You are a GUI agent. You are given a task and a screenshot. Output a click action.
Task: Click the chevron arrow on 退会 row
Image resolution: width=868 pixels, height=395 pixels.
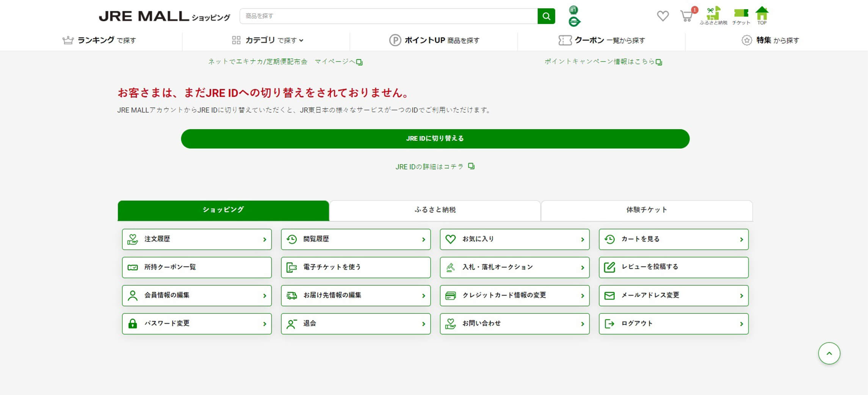424,324
